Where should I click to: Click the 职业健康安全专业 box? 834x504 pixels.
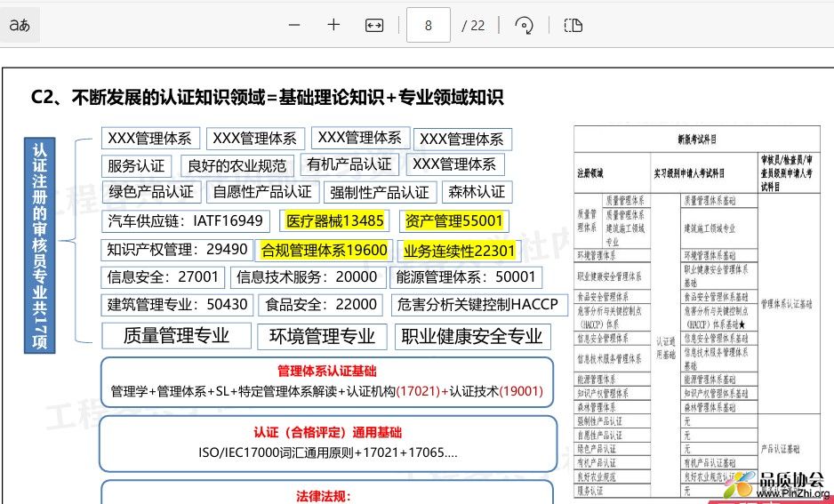472,337
